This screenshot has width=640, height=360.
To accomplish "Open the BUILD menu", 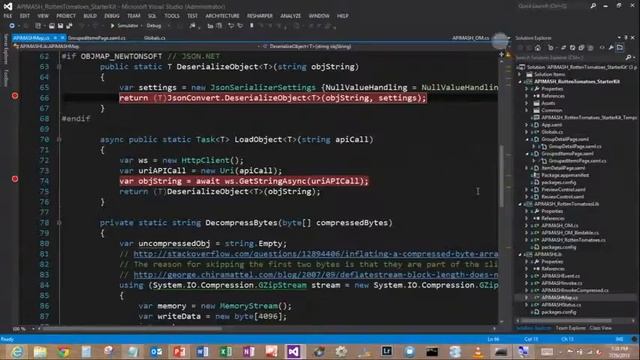I will point(90,16).
